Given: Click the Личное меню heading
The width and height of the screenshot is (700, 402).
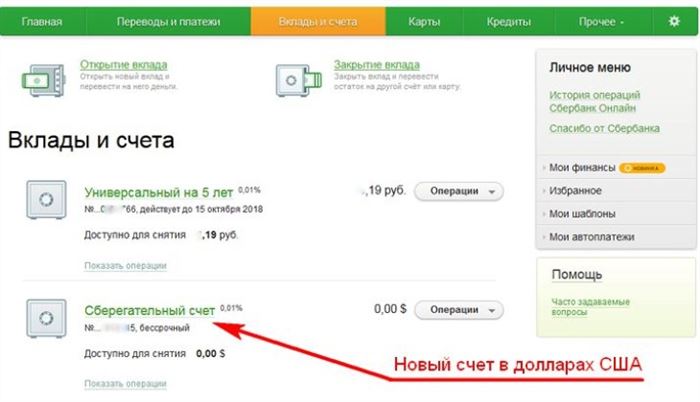Looking at the screenshot, I should tap(590, 67).
